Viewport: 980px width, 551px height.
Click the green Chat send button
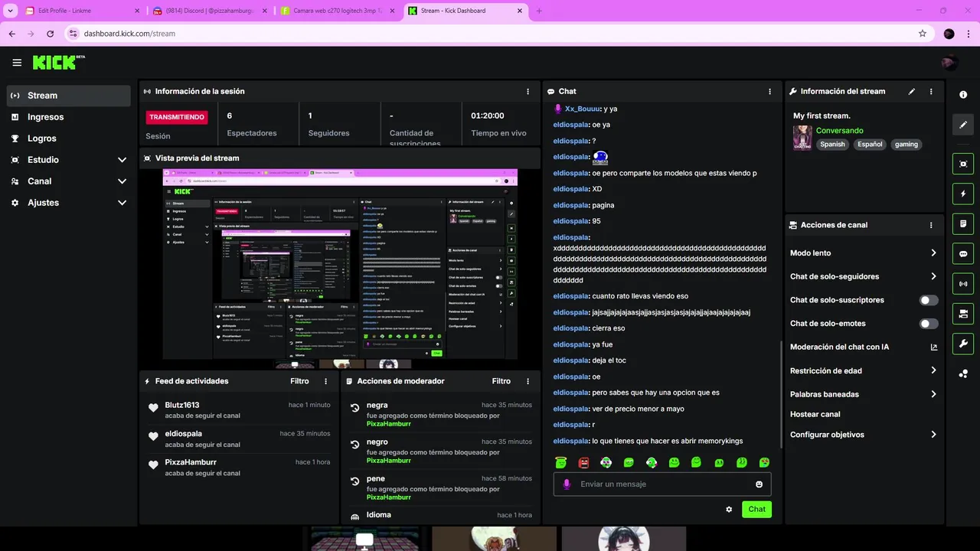[756, 509]
